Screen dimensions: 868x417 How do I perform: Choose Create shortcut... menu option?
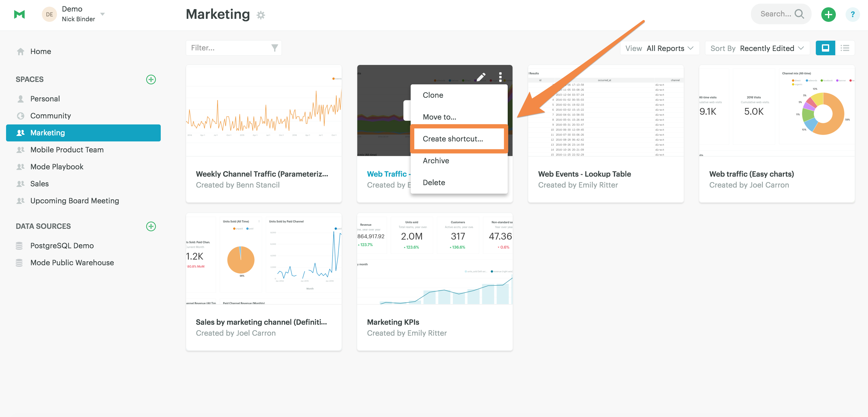tap(459, 139)
